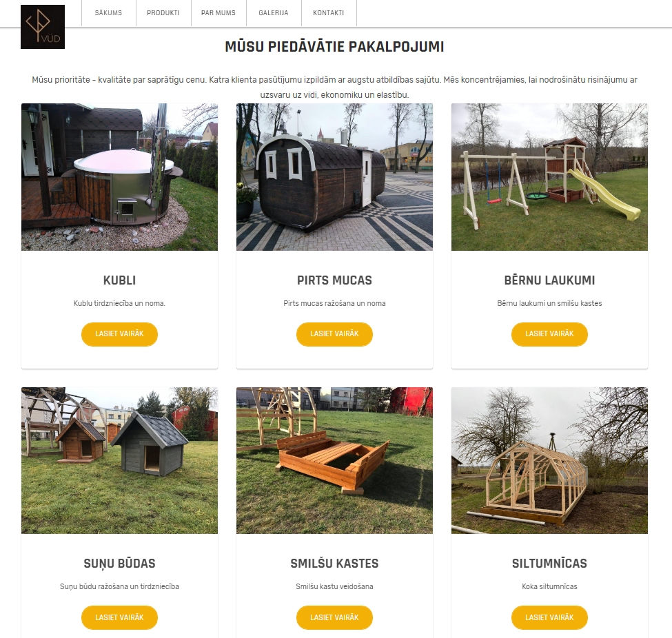Screen dimensions: 672x638
Task: Open the children's playground photo thumbnail
Action: [x=549, y=177]
